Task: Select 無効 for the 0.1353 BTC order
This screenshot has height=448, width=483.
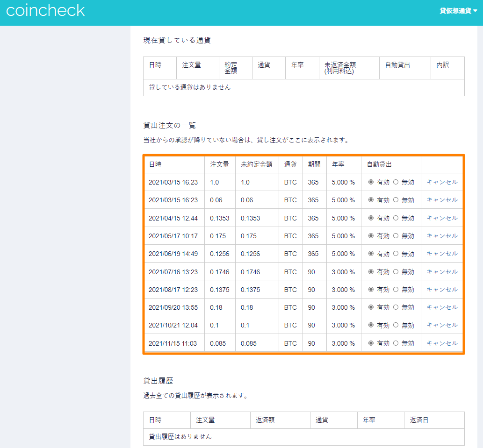Action: (396, 218)
